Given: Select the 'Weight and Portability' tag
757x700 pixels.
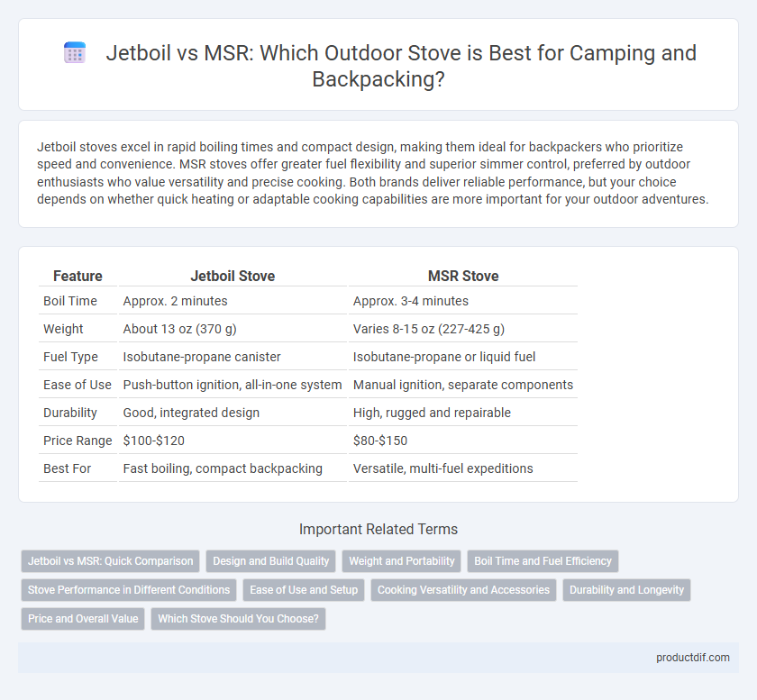Looking at the screenshot, I should (402, 561).
